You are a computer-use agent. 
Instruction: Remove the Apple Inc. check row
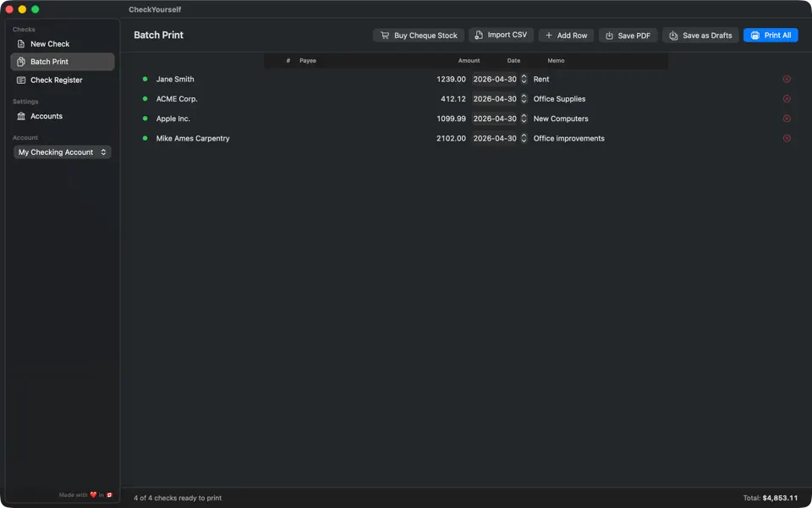pyautogui.click(x=787, y=119)
